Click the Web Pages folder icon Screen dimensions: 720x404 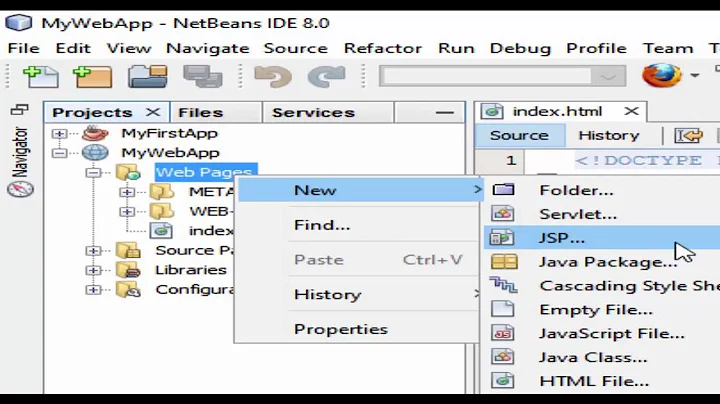click(128, 172)
